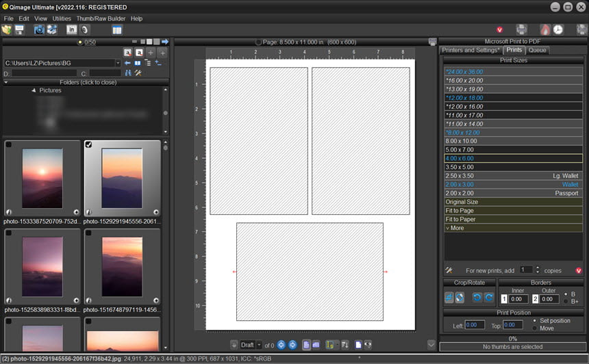Open the folder path dropdown C:\Users\LZ\Pictures\BG

118,63
